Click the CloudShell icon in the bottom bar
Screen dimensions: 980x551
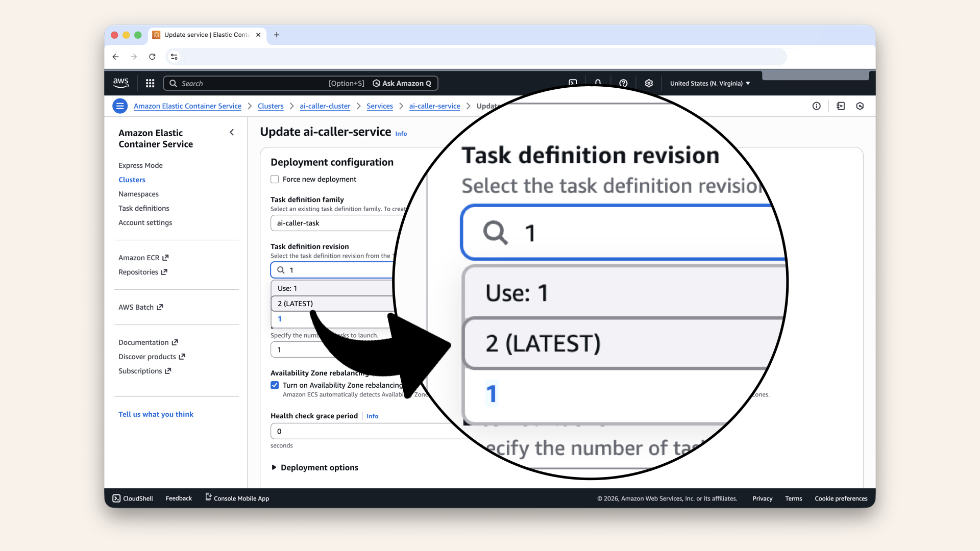click(116, 498)
